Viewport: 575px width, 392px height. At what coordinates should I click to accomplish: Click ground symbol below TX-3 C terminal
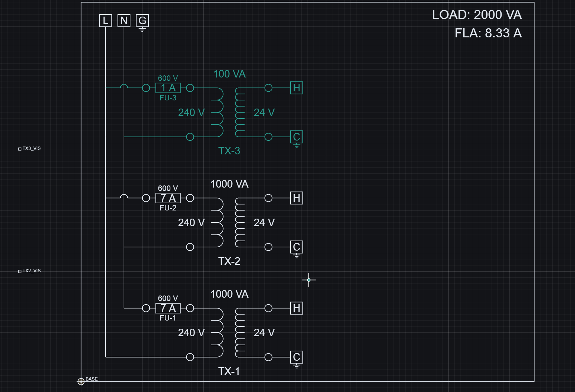(297, 146)
